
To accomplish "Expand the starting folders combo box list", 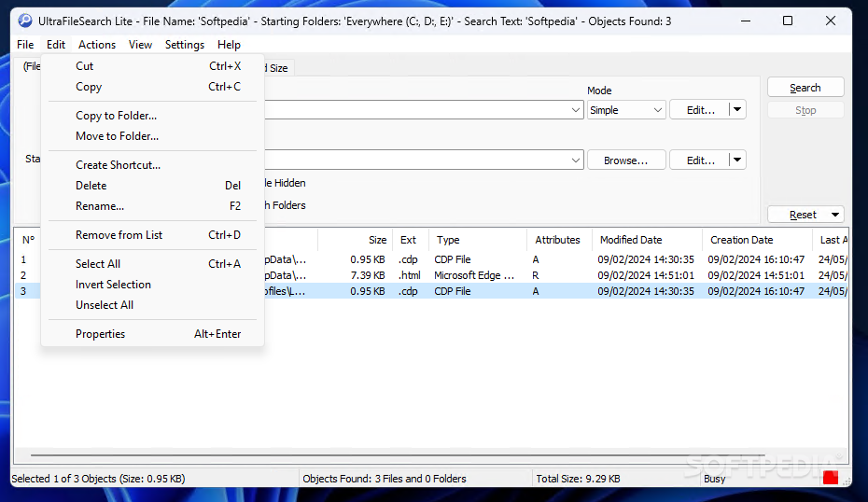I will [576, 160].
